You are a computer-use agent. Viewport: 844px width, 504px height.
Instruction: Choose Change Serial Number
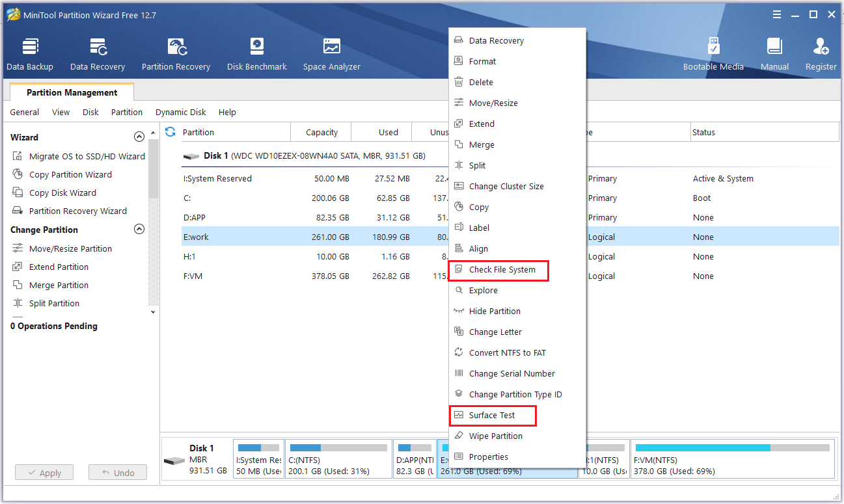point(518,373)
